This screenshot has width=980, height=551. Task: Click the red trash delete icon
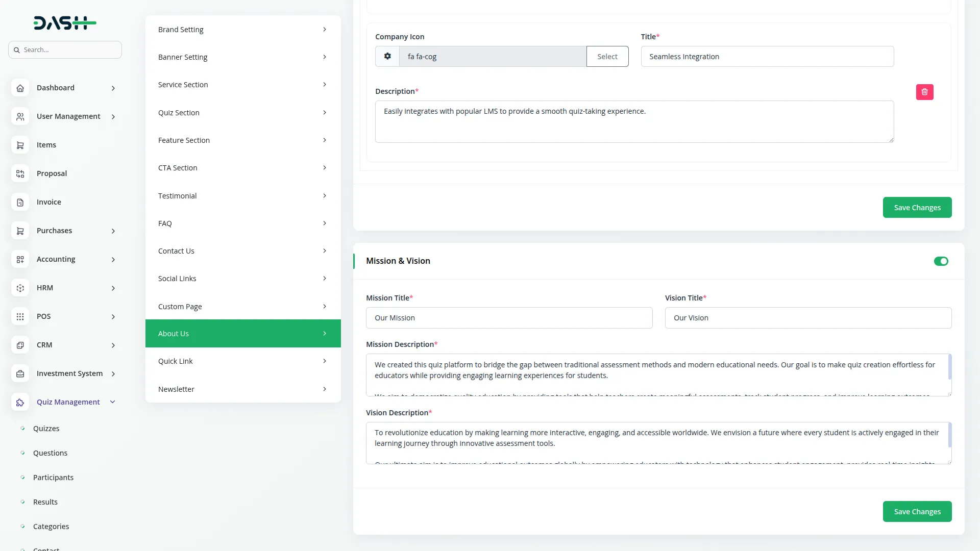[924, 92]
